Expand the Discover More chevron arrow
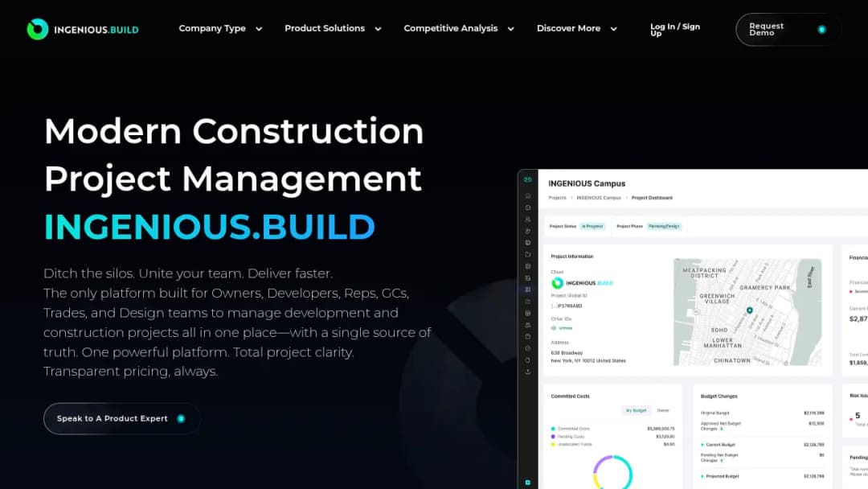The height and width of the screenshot is (489, 868). (613, 29)
